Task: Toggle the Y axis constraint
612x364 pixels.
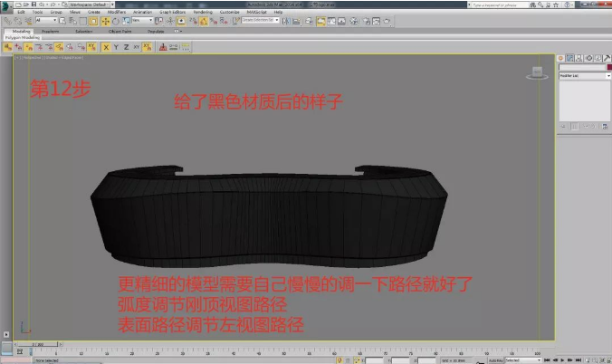Action: 116,46
